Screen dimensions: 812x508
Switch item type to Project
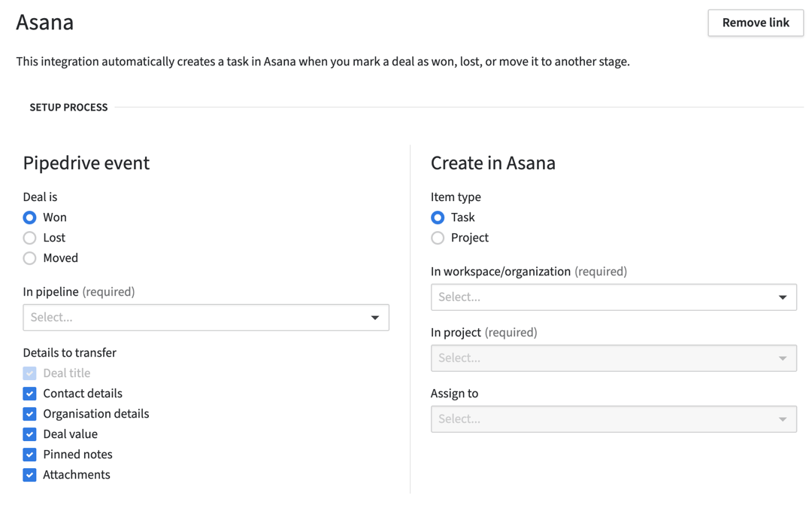pos(437,237)
